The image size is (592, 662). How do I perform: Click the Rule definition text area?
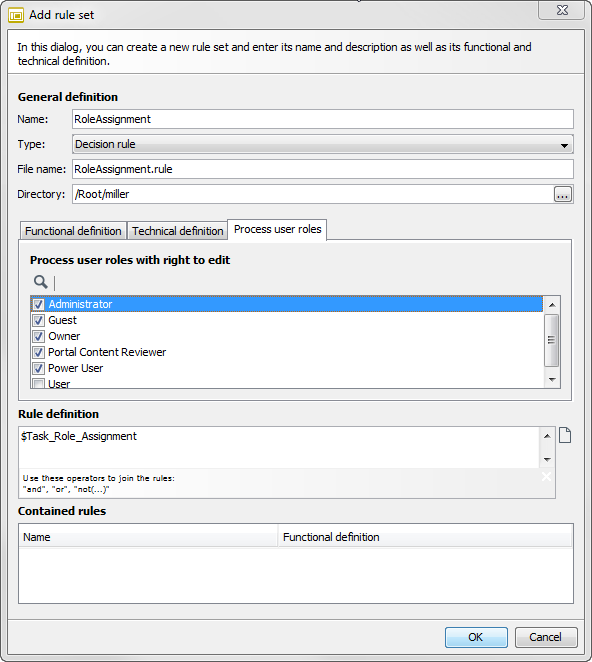[x=279, y=447]
